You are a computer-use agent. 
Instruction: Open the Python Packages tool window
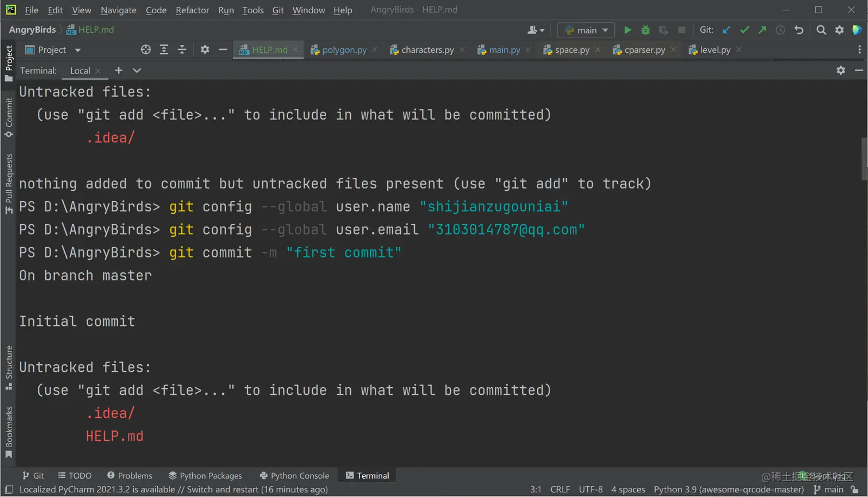pyautogui.click(x=205, y=476)
